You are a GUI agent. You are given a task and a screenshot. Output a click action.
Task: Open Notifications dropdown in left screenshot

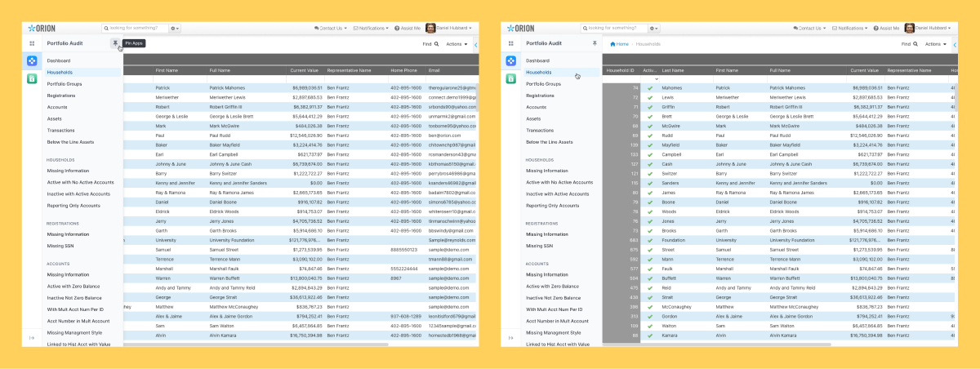pyautogui.click(x=372, y=28)
